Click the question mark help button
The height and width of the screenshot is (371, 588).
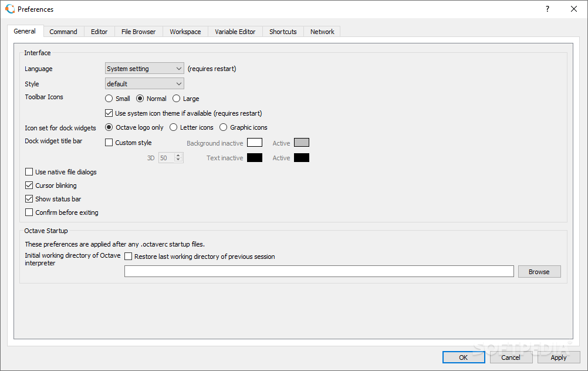tap(547, 9)
